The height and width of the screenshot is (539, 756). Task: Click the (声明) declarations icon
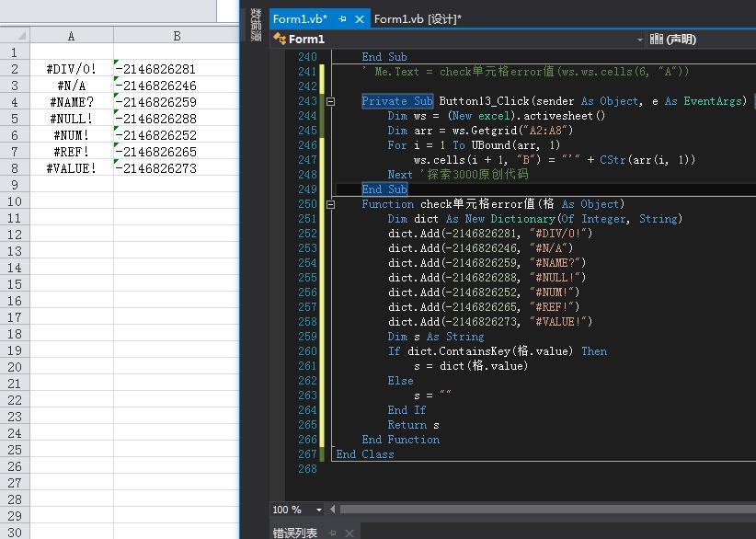[656, 40]
